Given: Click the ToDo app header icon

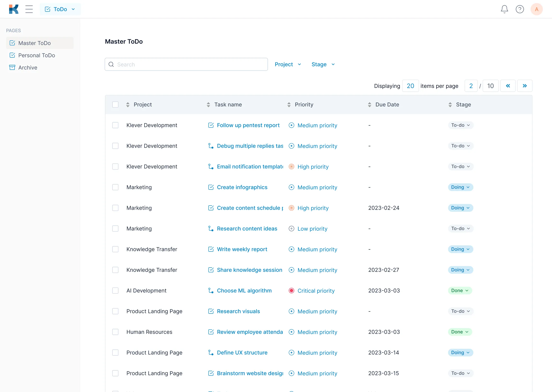Looking at the screenshot, I should [48, 9].
